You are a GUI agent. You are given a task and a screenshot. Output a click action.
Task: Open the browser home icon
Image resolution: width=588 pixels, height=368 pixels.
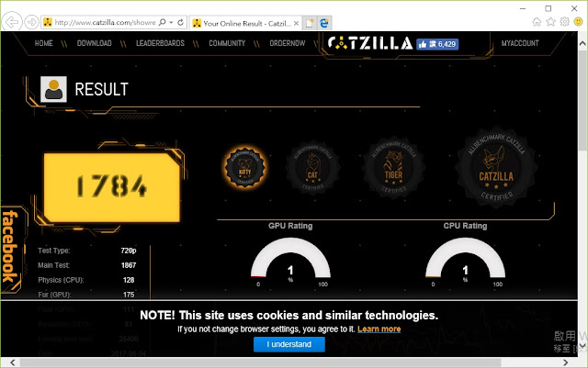(537, 22)
